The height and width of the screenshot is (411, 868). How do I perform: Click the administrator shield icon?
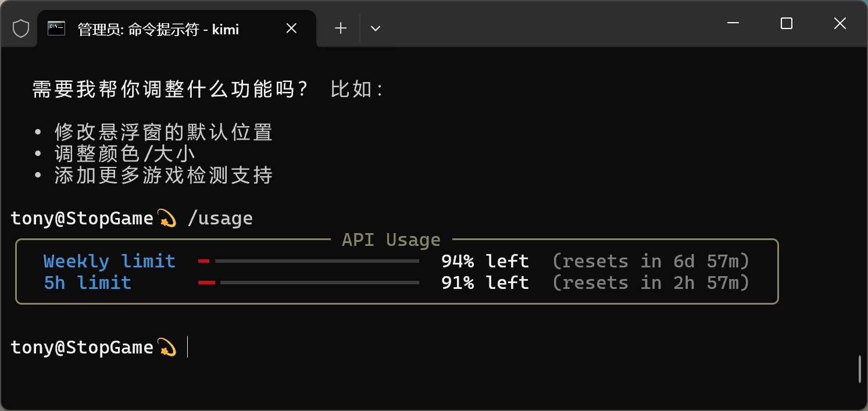click(x=21, y=28)
